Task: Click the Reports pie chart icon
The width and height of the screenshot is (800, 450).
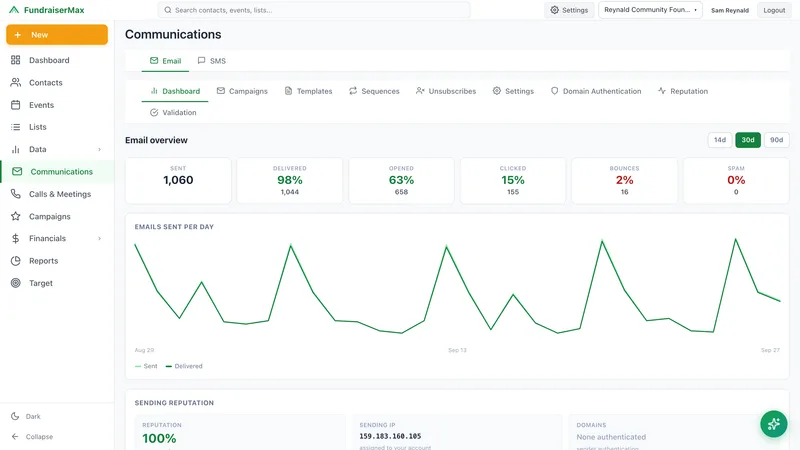Action: click(16, 261)
